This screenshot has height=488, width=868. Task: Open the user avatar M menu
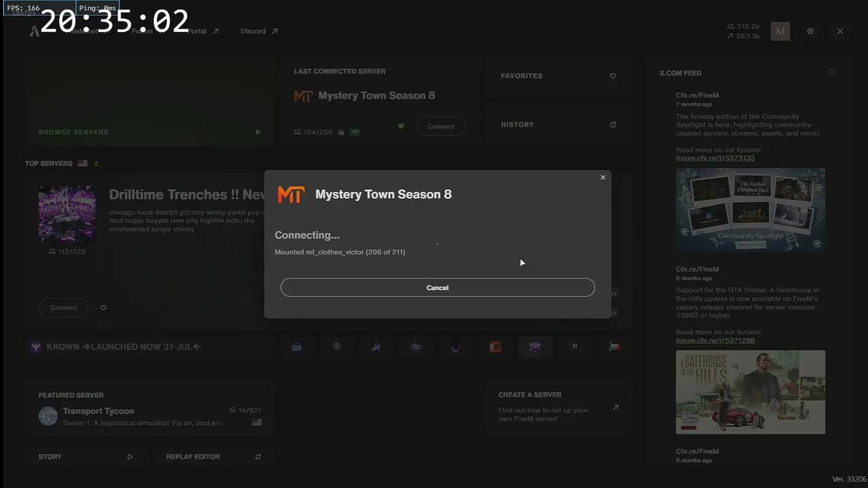[x=781, y=31]
